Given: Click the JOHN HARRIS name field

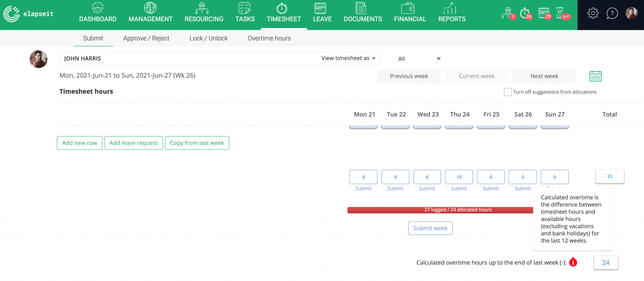Looking at the screenshot, I should tap(189, 58).
